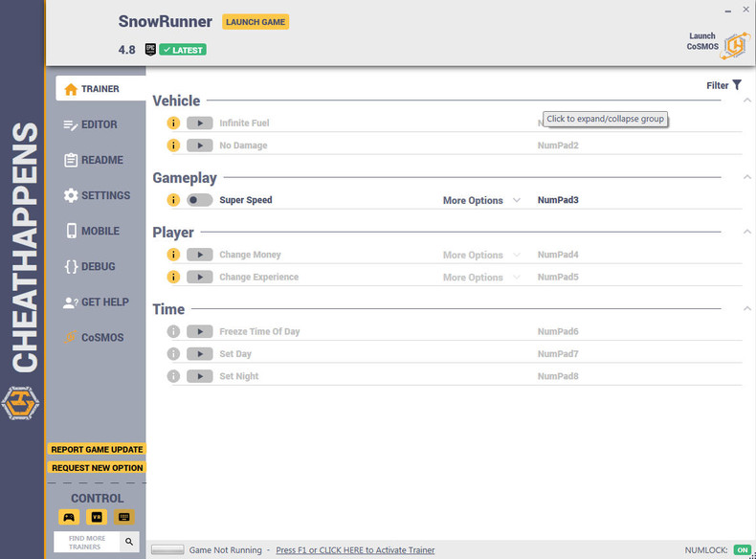Click the NumPad6 hotkey label

point(558,331)
